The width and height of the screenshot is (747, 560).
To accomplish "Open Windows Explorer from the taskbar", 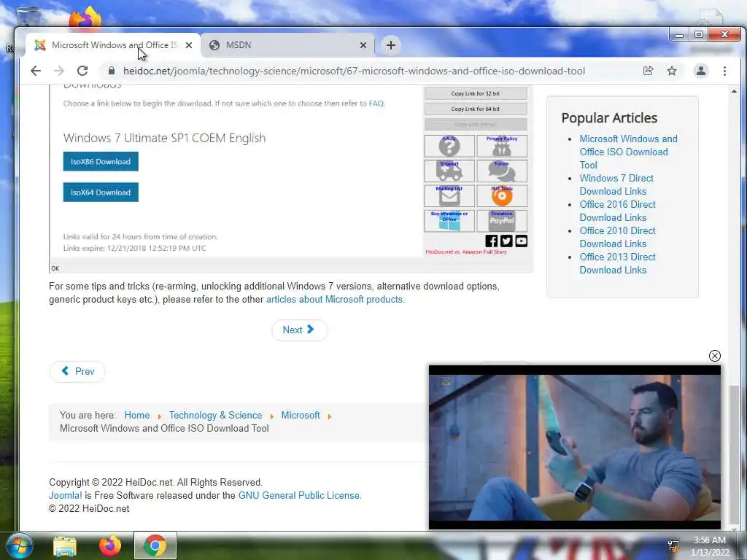I will point(65,546).
